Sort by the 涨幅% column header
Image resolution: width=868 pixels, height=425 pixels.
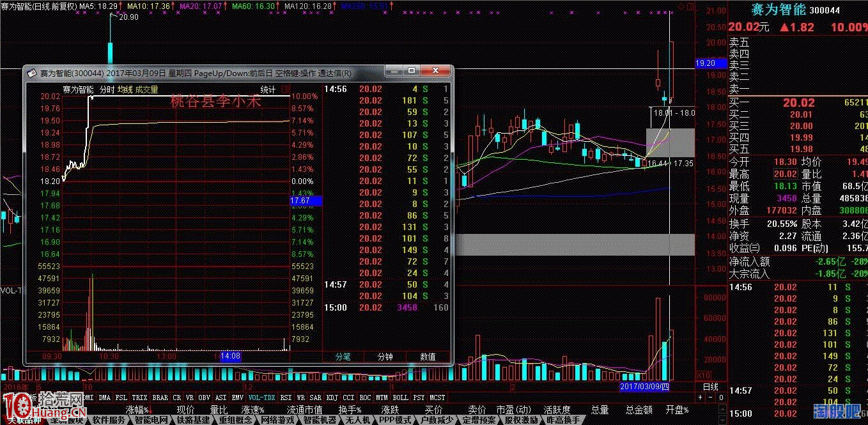click(137, 410)
